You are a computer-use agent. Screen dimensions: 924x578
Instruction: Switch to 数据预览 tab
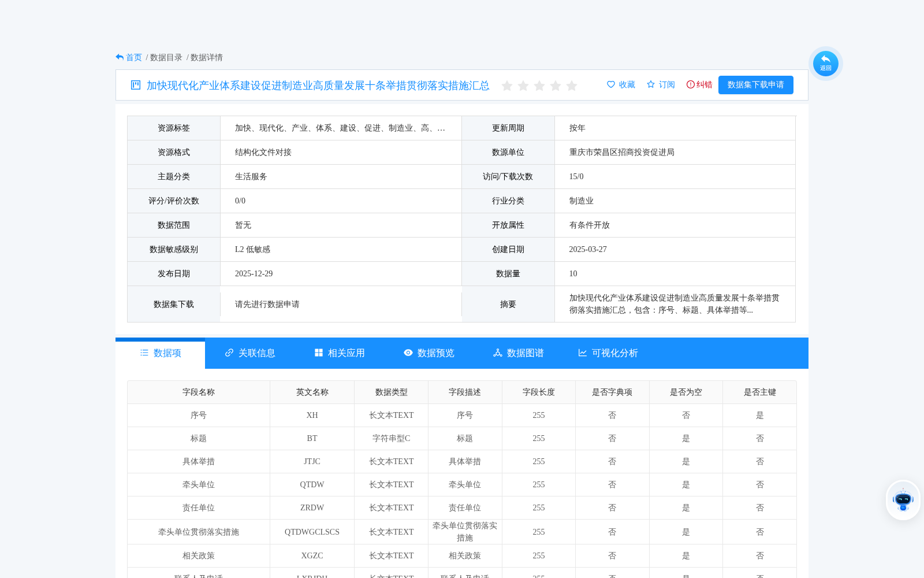(429, 353)
